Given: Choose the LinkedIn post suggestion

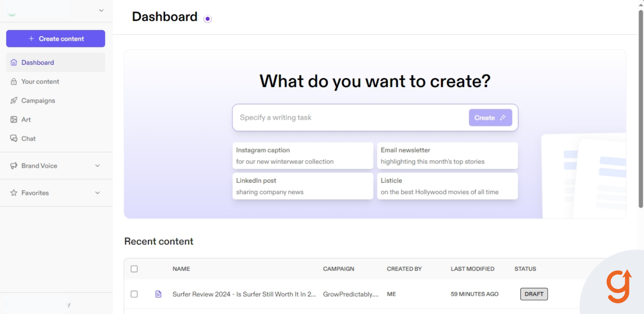Looking at the screenshot, I should click(x=303, y=186).
